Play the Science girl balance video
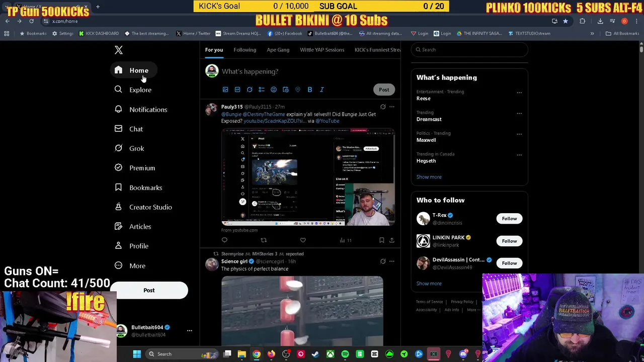644x362 pixels. click(302, 311)
